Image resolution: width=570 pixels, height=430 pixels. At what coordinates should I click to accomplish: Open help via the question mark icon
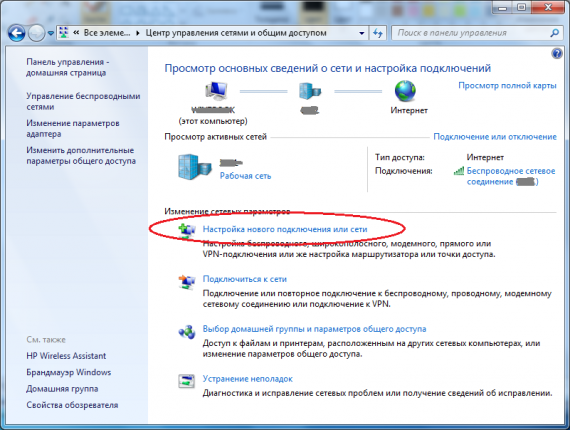click(x=557, y=54)
